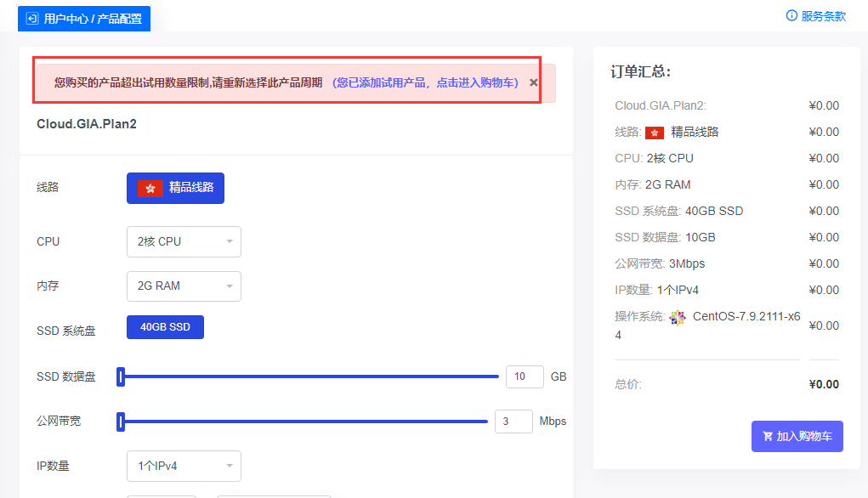Click the 总价 ¥0.00 total amount
Image resolution: width=868 pixels, height=498 pixels.
pyautogui.click(x=824, y=384)
